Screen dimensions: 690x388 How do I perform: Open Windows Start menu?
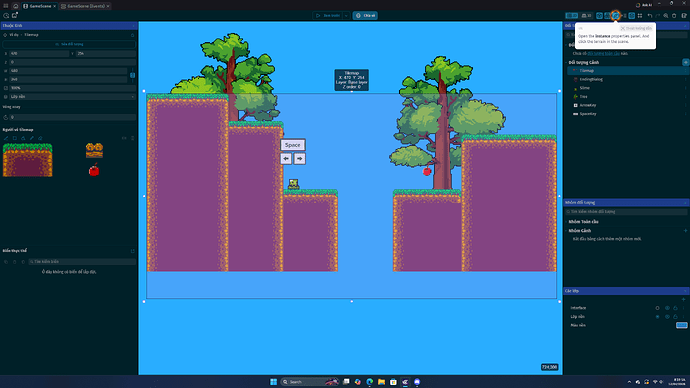(x=273, y=382)
